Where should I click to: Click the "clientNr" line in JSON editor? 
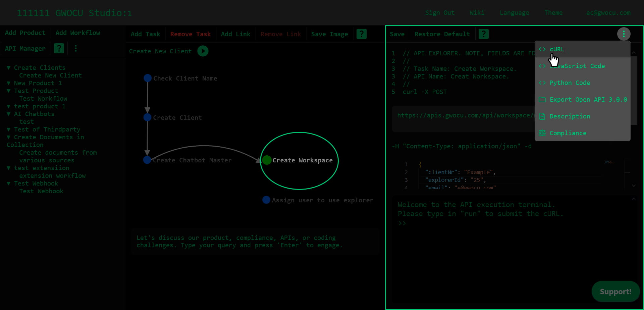[460, 172]
